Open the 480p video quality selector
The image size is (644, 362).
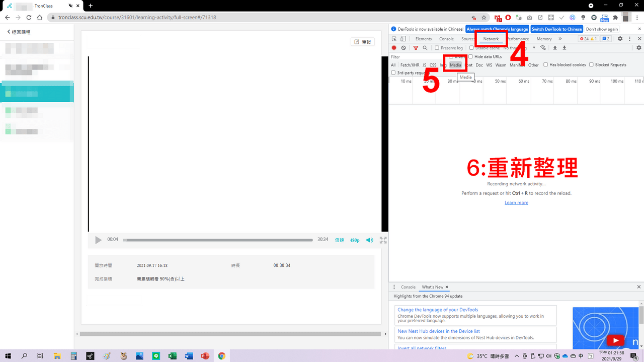(x=355, y=240)
